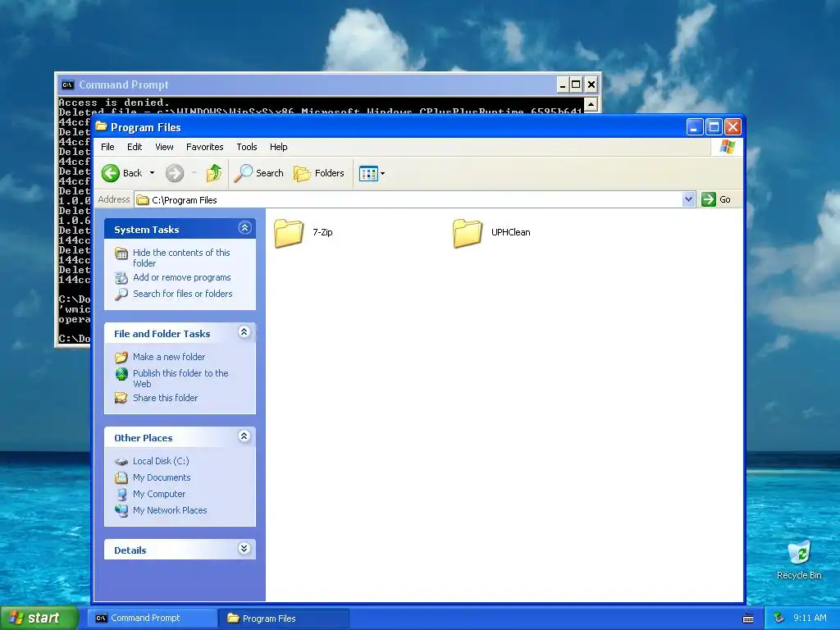The height and width of the screenshot is (630, 840).
Task: Click the green Back arrow icon
Action: (x=111, y=173)
